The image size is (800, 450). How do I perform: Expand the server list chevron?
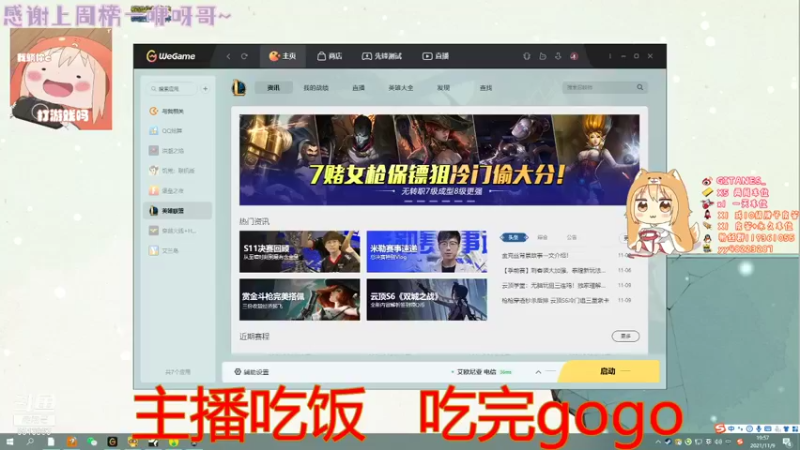tap(538, 372)
